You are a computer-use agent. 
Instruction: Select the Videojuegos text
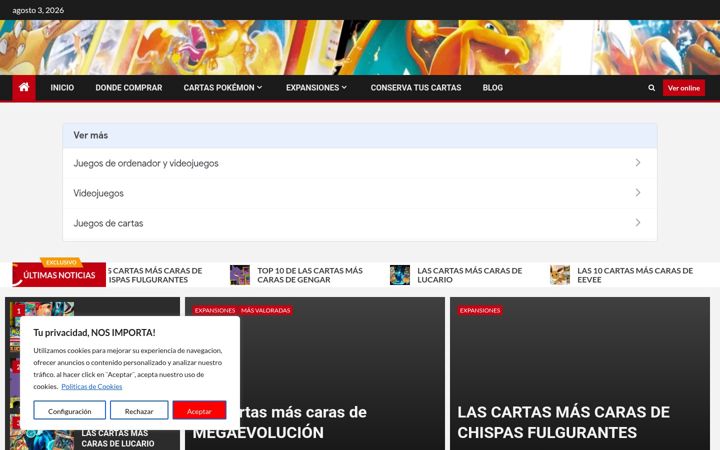[98, 193]
